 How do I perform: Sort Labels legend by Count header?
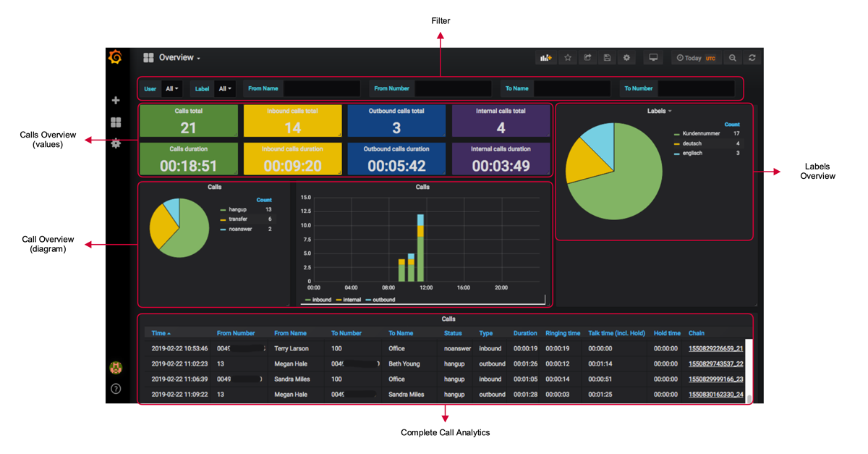tap(732, 125)
